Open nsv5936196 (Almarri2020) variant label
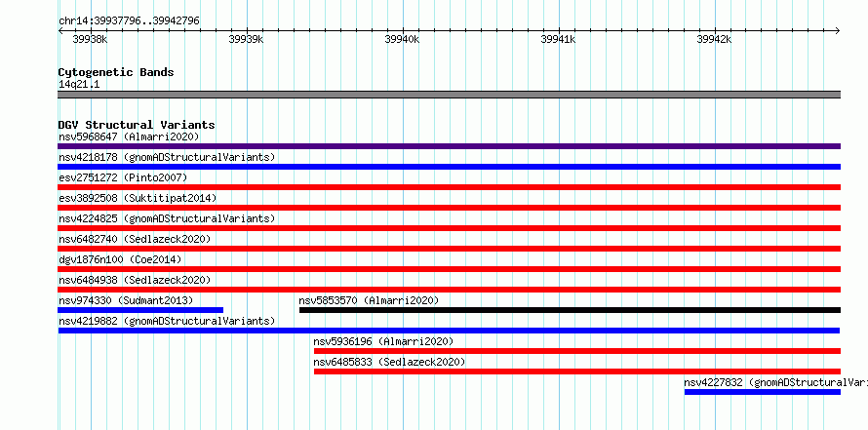 pos(383,341)
